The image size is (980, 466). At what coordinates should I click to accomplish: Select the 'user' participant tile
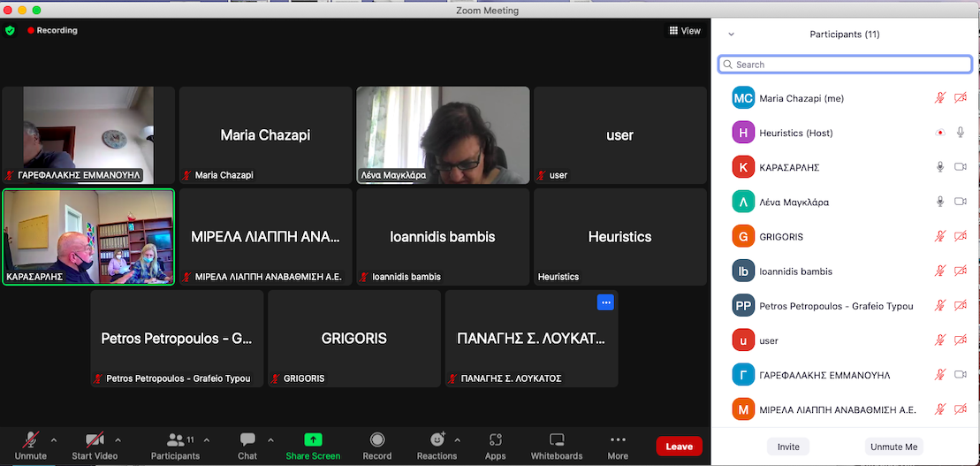click(620, 135)
